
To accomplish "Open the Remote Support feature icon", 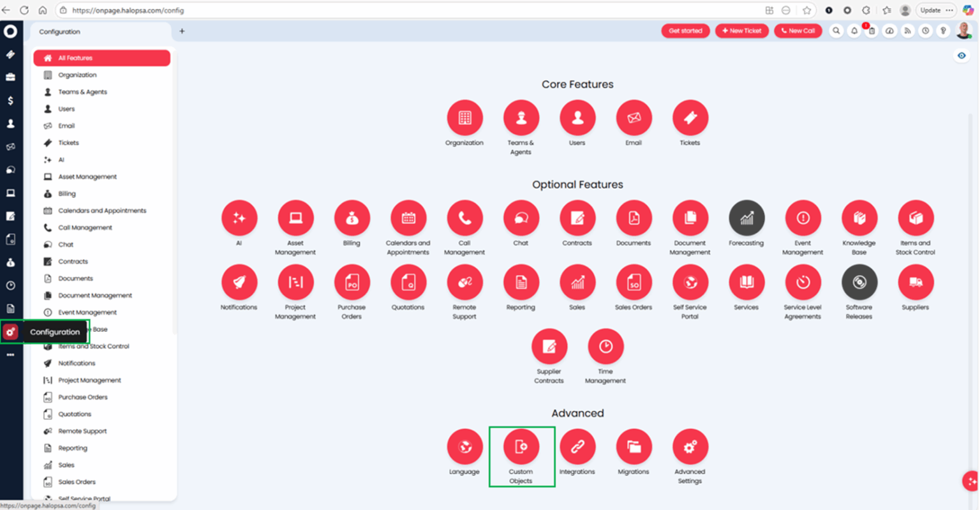I will click(x=464, y=281).
